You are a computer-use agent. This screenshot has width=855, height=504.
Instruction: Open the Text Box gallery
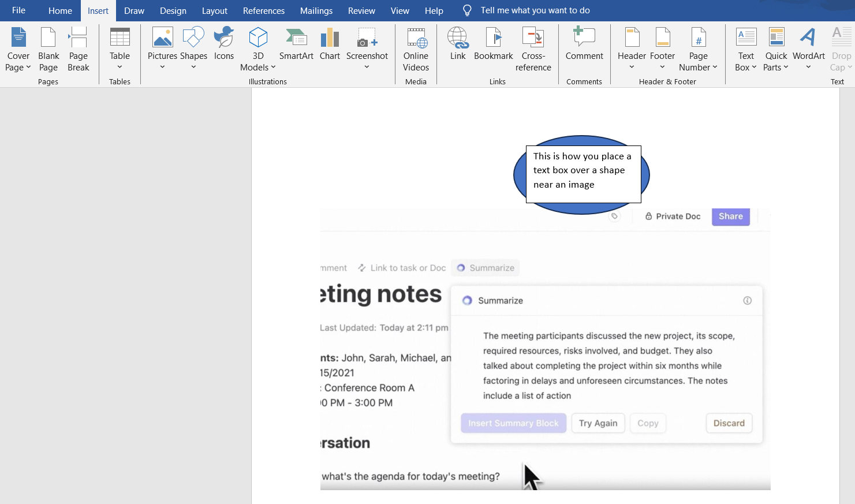click(x=746, y=50)
